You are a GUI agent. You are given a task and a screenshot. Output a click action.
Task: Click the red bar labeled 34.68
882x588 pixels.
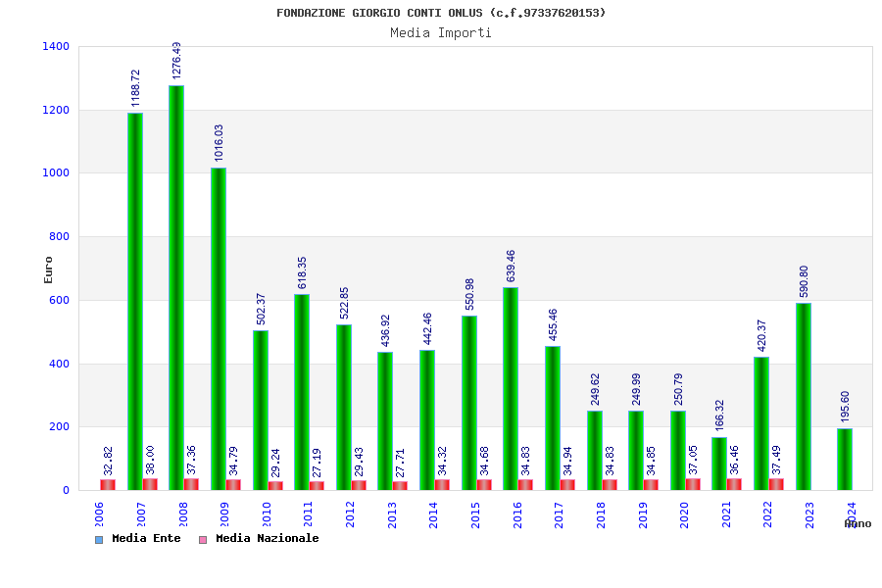pyautogui.click(x=484, y=484)
